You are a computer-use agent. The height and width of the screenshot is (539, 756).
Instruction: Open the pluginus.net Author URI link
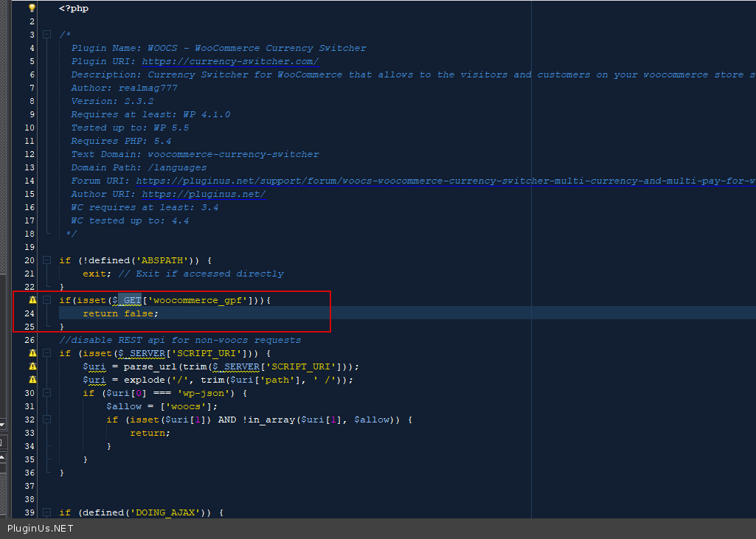pyautogui.click(x=204, y=194)
